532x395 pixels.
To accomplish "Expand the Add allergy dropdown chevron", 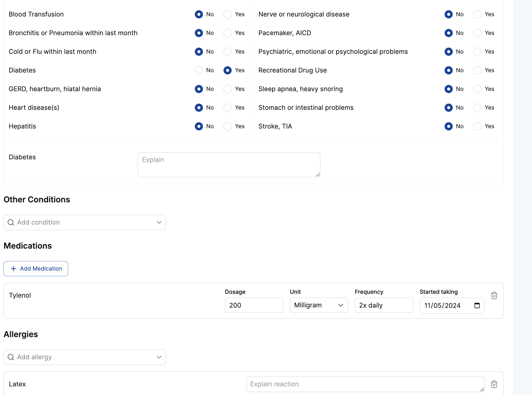I will [x=159, y=357].
